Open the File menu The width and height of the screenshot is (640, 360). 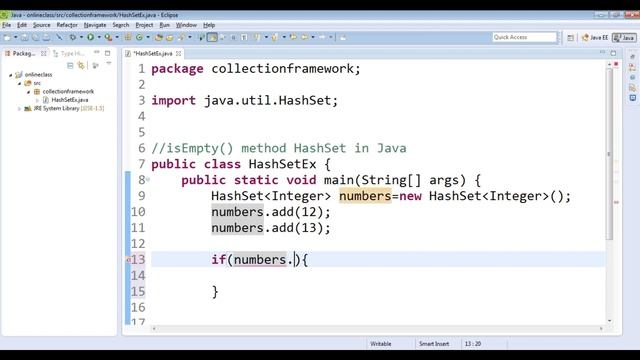tap(7, 25)
